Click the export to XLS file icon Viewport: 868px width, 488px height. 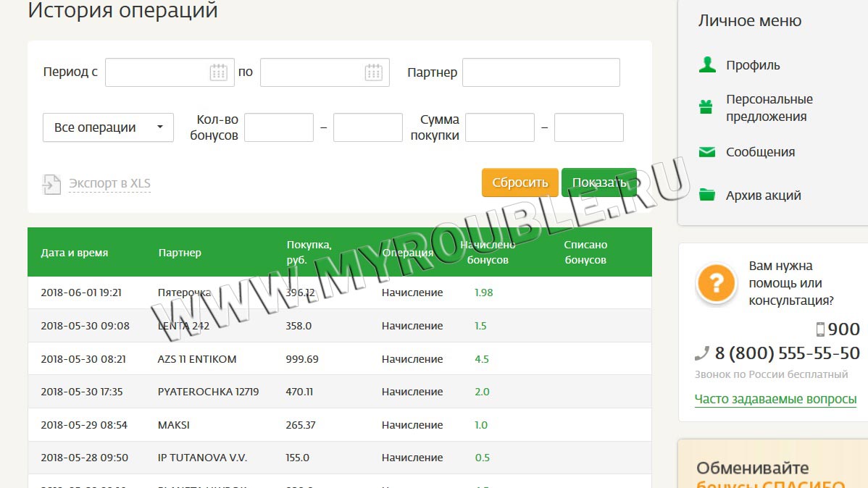[x=51, y=184]
